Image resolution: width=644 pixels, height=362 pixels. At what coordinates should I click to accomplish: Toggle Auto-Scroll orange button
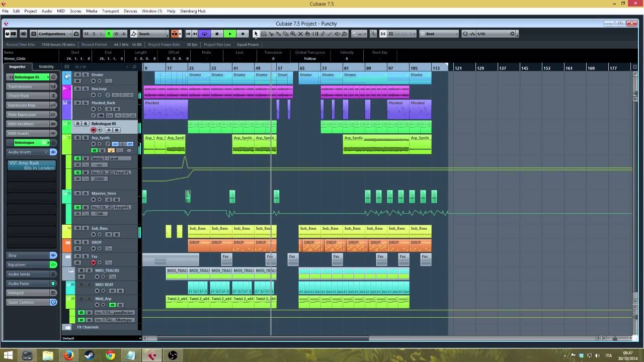click(175, 34)
